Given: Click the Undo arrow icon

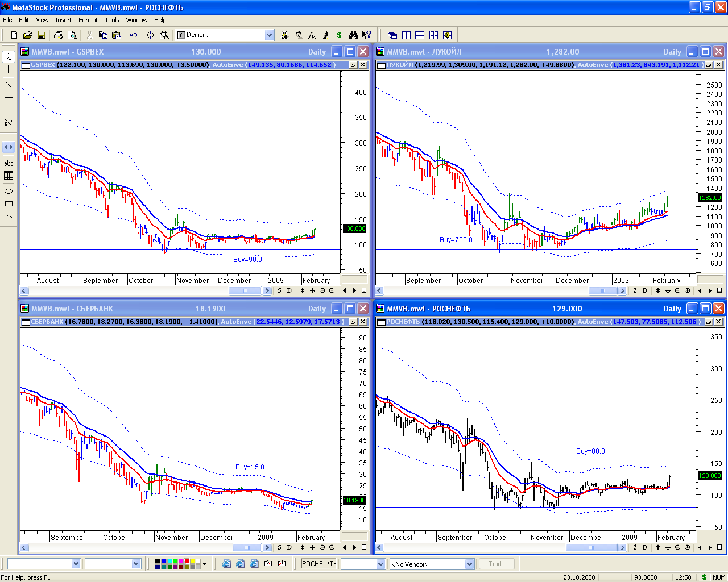Looking at the screenshot, I should tap(134, 35).
